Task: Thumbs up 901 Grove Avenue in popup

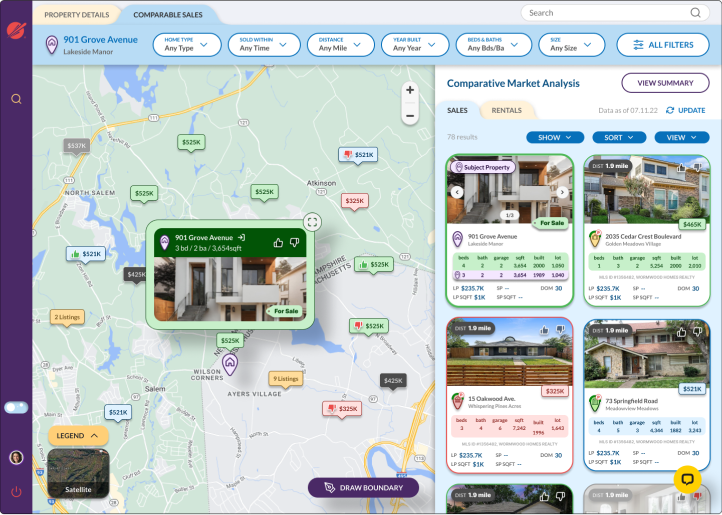Action: pos(278,242)
